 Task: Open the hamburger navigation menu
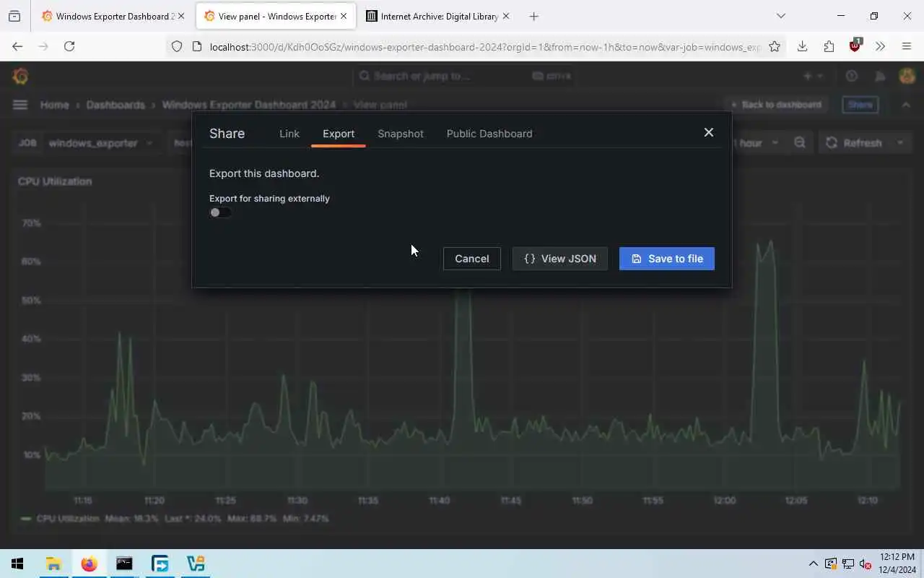(20, 105)
